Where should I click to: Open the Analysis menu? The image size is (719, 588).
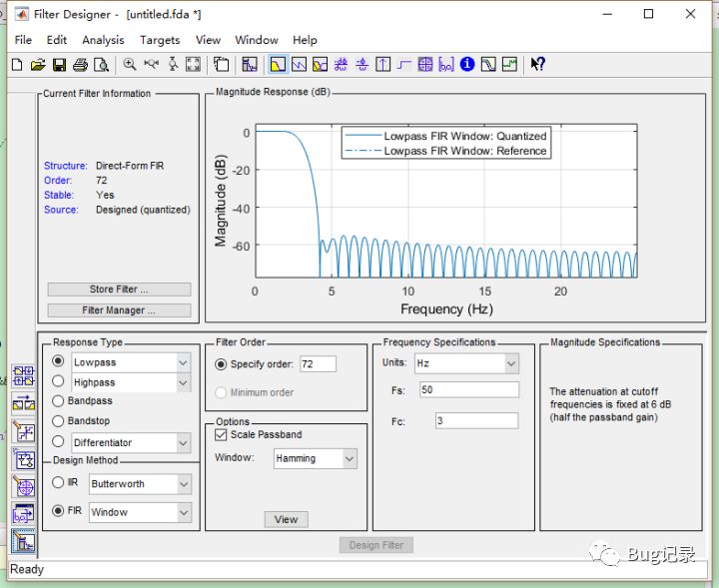(103, 40)
